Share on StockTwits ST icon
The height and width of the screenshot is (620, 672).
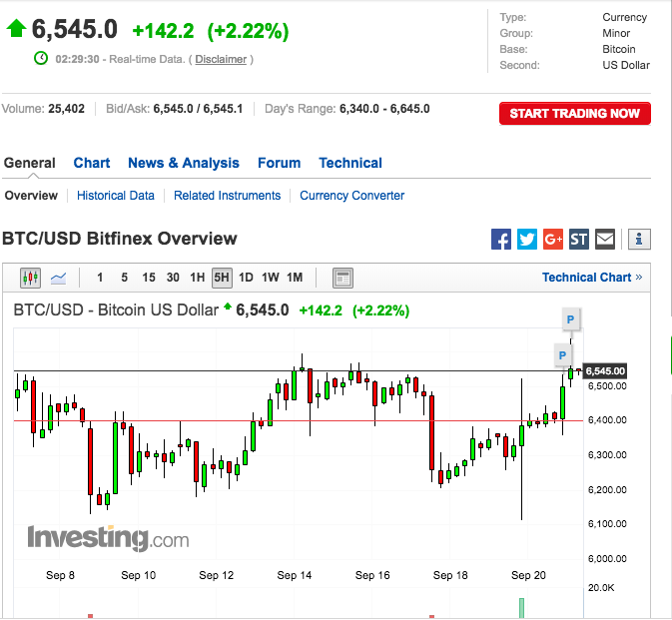coord(579,239)
